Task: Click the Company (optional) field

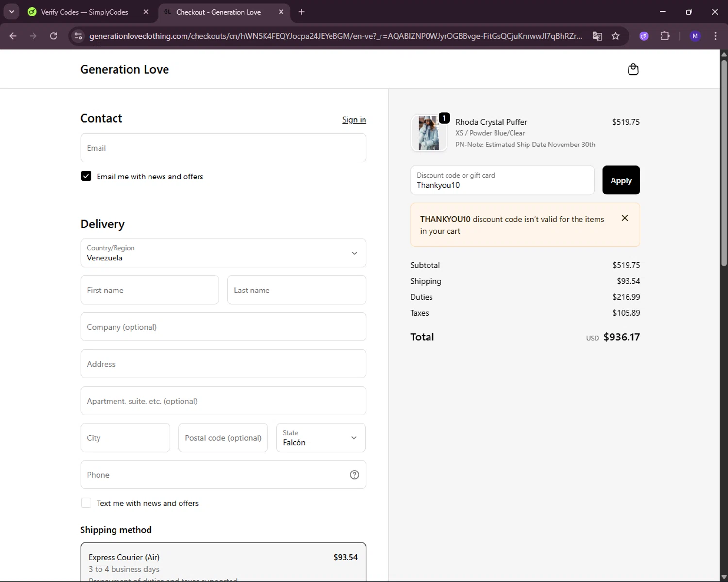Action: pos(223,327)
